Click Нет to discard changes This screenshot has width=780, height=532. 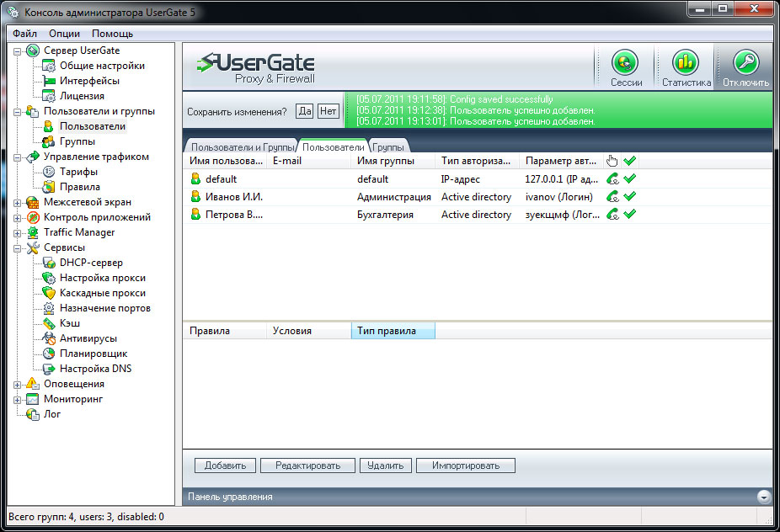pos(328,111)
